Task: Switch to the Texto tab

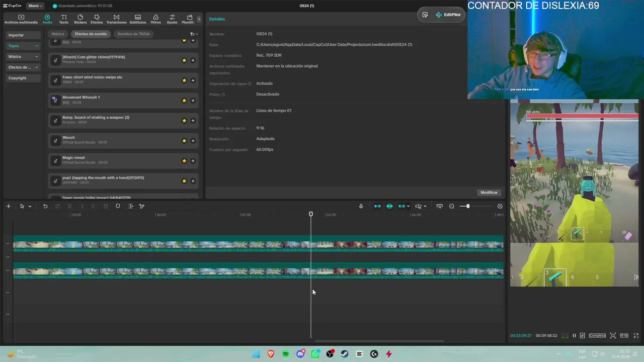Action: (63, 19)
